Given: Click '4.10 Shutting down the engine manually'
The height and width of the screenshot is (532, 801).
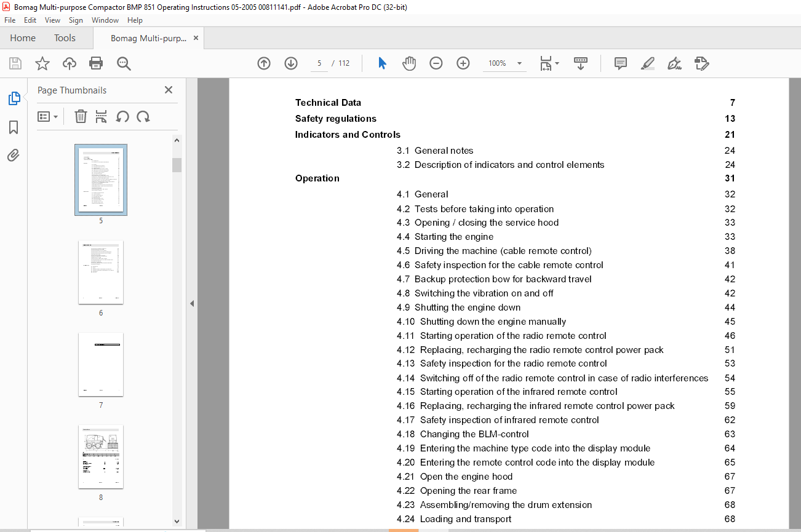Looking at the screenshot, I should [x=482, y=322].
